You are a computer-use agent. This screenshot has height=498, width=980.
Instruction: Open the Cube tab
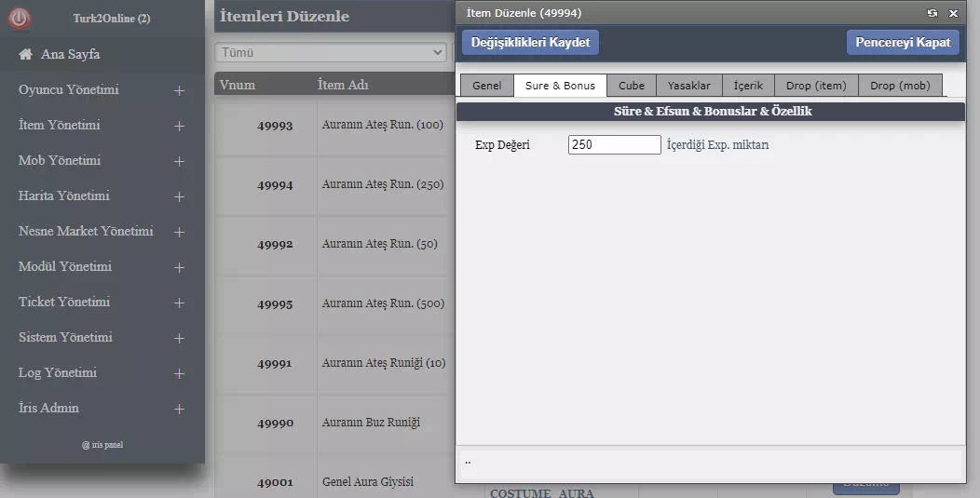tap(632, 86)
